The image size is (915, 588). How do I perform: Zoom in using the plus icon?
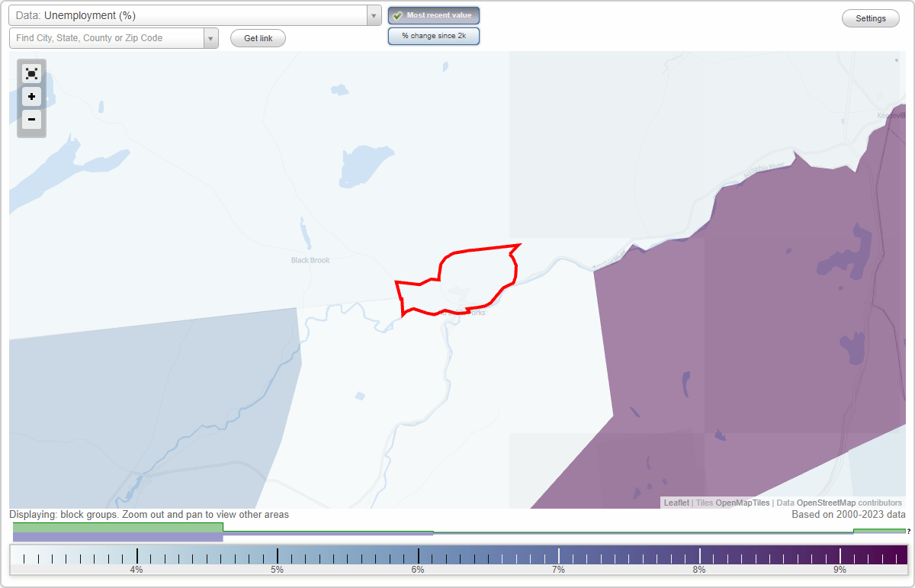click(31, 96)
